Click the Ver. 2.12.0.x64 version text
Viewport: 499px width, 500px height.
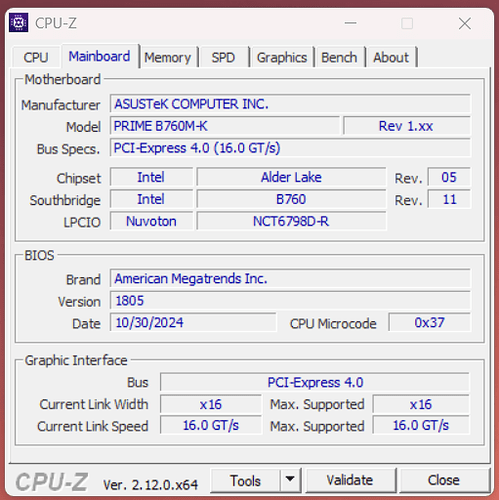(150, 485)
